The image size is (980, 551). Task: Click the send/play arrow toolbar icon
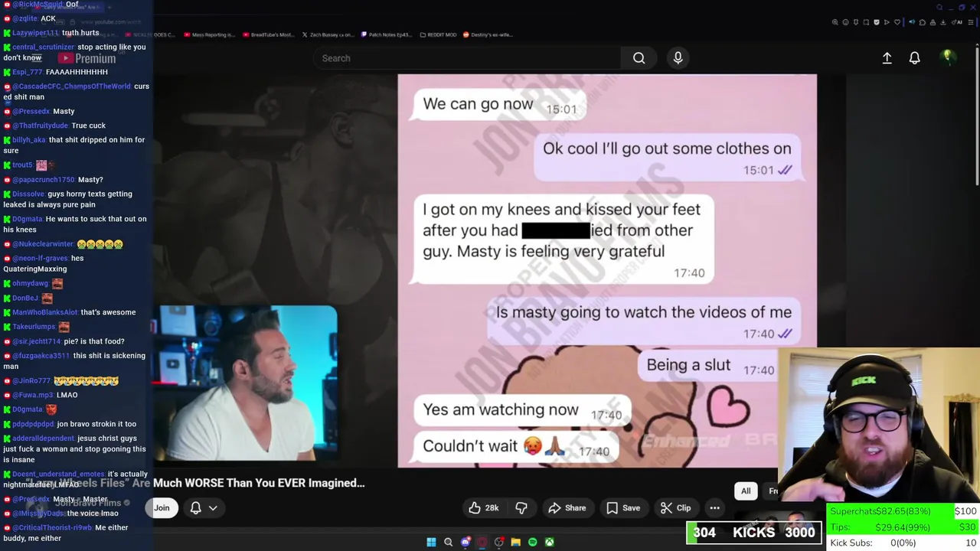[x=887, y=22]
